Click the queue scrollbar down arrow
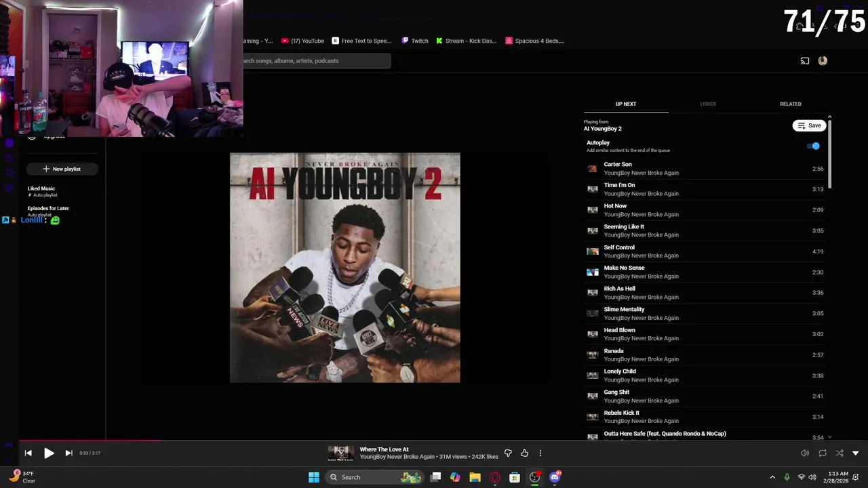Screen dimensions: 868x488 829,437
